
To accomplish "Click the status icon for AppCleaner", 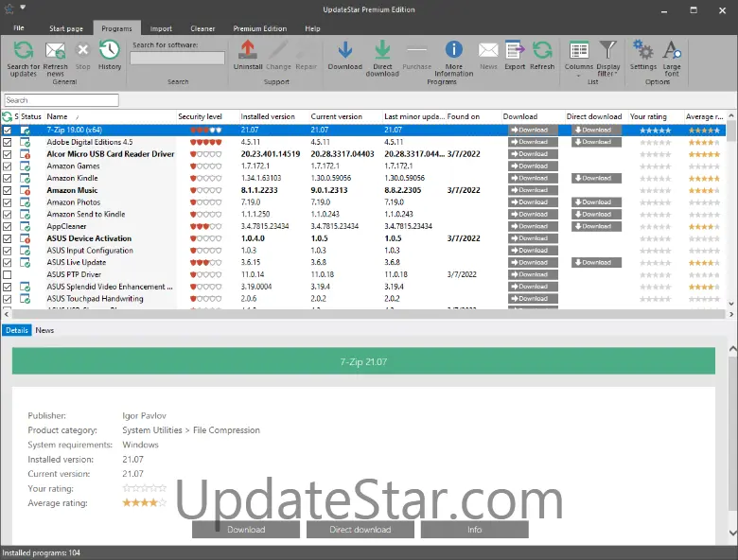I will click(26, 226).
